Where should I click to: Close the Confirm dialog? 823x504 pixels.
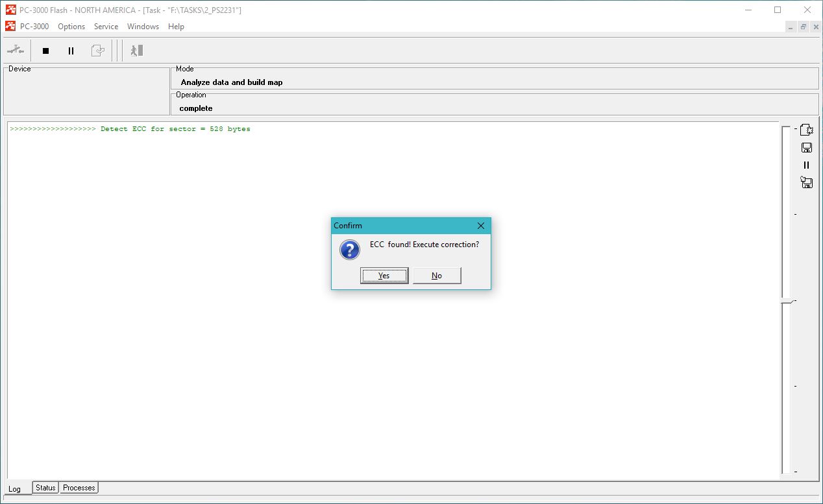coord(481,226)
